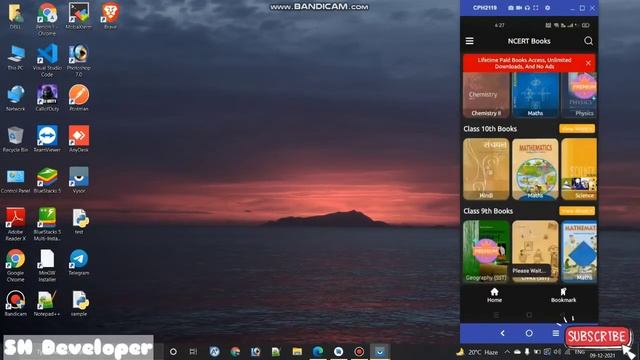Tap the search magnifier in NCERT Books
Image resolution: width=640 pixels, height=360 pixels.
pyautogui.click(x=588, y=41)
